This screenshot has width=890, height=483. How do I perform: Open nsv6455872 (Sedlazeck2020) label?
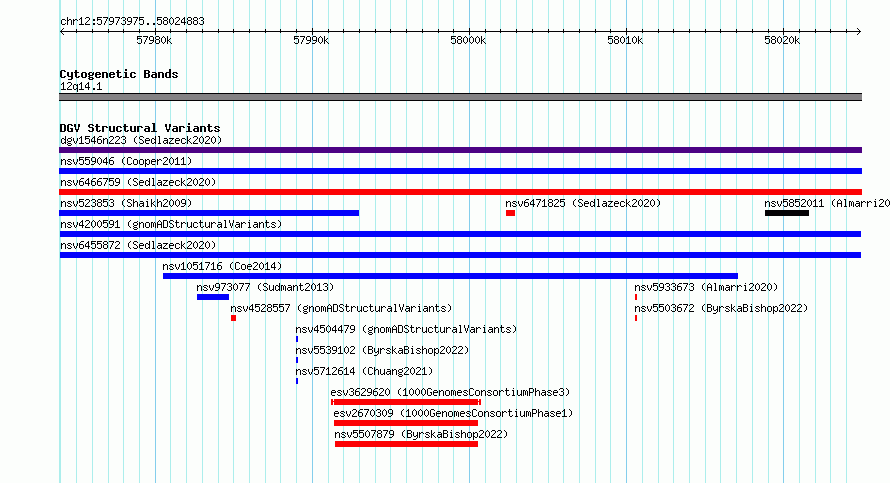[x=138, y=245]
